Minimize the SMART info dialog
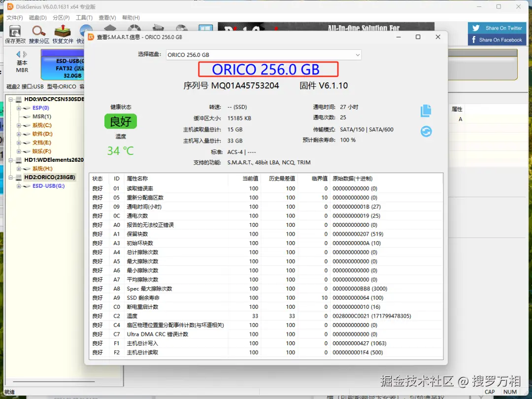 399,36
